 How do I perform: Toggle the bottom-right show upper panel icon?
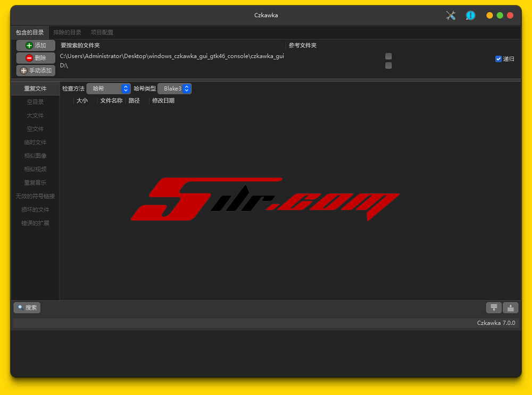pos(494,307)
